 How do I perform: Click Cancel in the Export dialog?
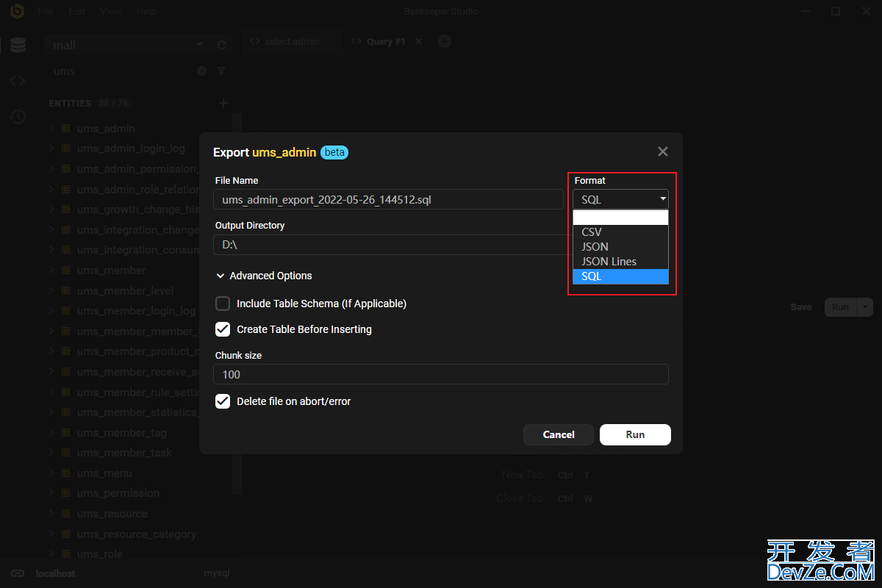(559, 434)
